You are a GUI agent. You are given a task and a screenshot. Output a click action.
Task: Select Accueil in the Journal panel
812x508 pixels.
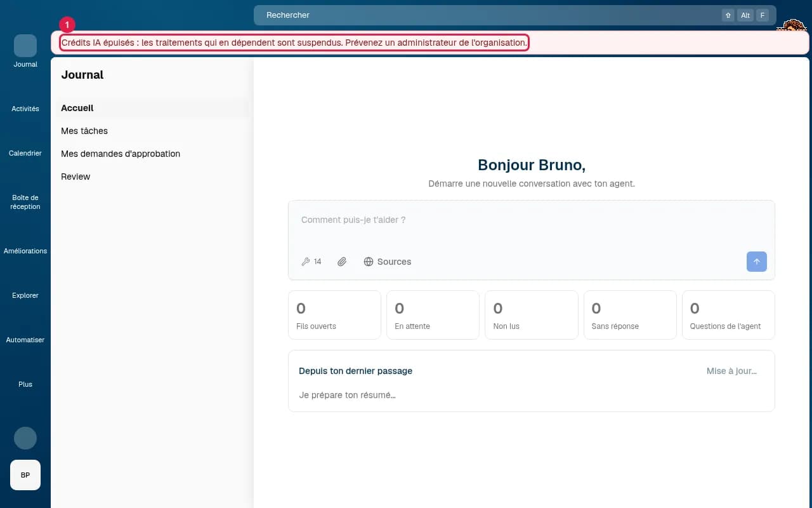[x=152, y=108]
